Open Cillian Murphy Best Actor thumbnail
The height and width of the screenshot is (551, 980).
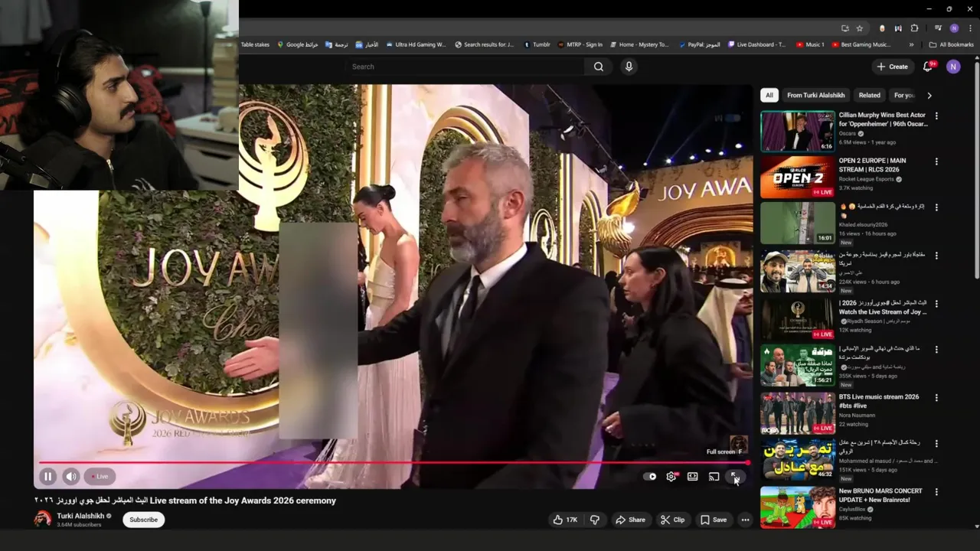click(x=797, y=131)
